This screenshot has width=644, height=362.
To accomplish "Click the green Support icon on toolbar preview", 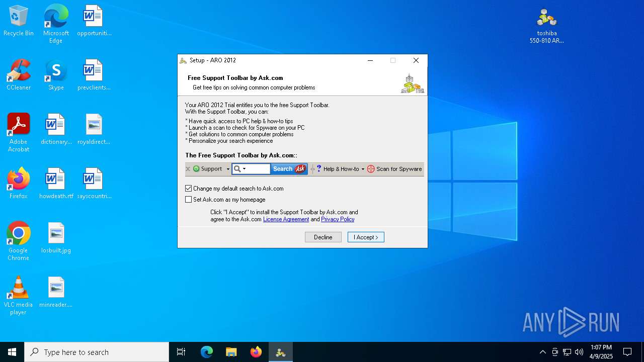I will (196, 169).
